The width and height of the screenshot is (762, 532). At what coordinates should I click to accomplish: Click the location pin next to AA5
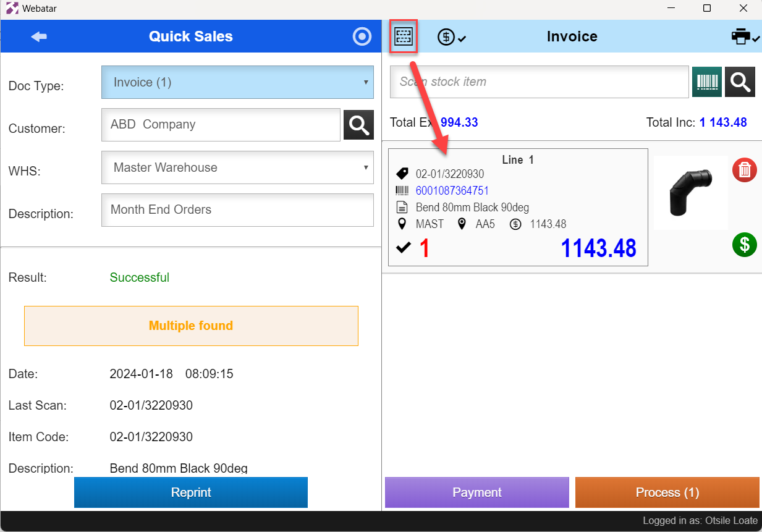462,224
